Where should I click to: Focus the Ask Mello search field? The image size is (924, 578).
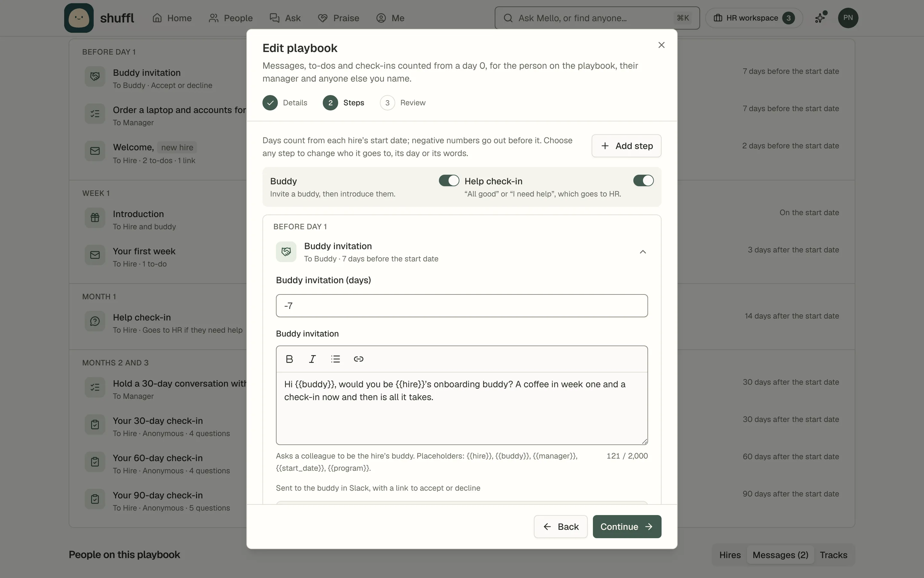597,18
